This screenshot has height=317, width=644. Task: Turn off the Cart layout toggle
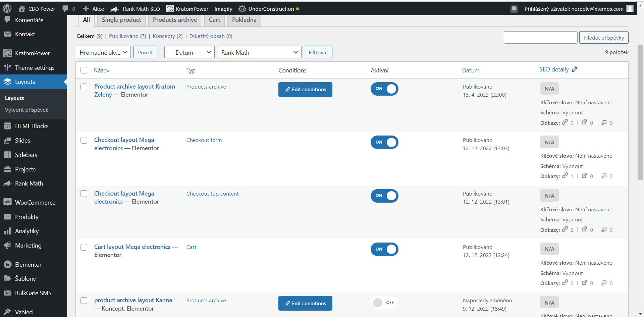[x=384, y=249]
